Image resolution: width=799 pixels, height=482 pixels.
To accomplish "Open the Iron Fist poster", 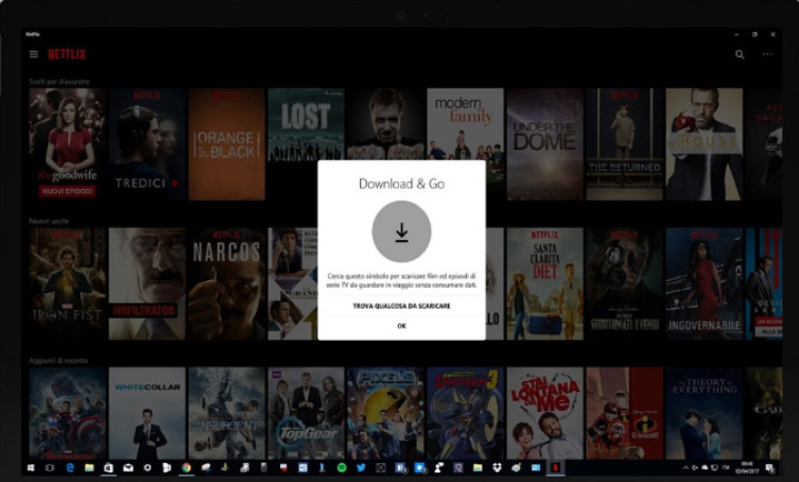I will tap(67, 284).
